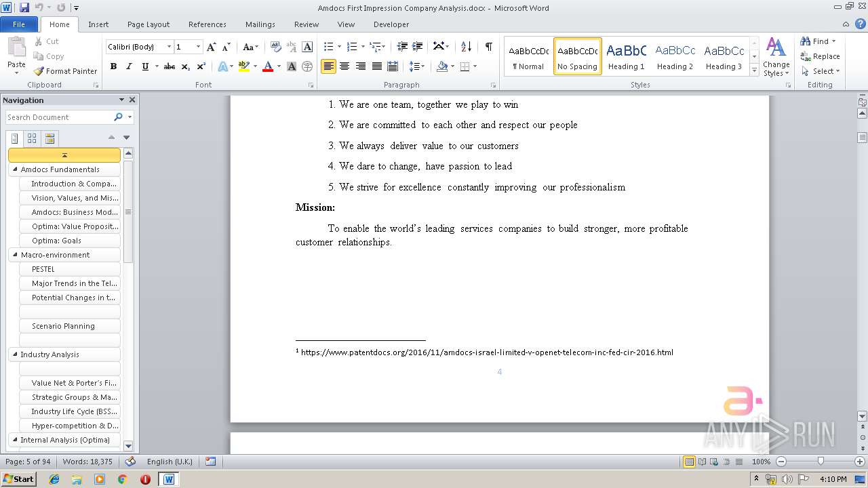Increase paragraph indent

pyautogui.click(x=418, y=47)
